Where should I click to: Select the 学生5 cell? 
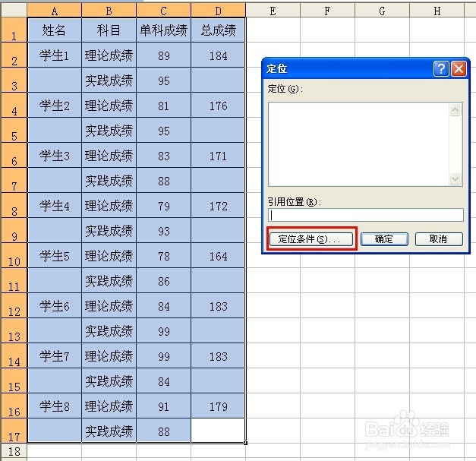coord(55,255)
